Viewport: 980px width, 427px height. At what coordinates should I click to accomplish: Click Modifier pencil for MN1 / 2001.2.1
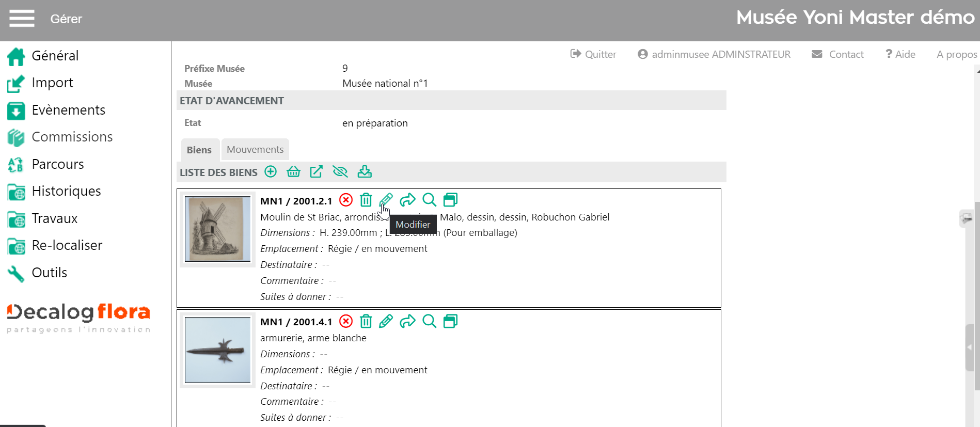[386, 200]
